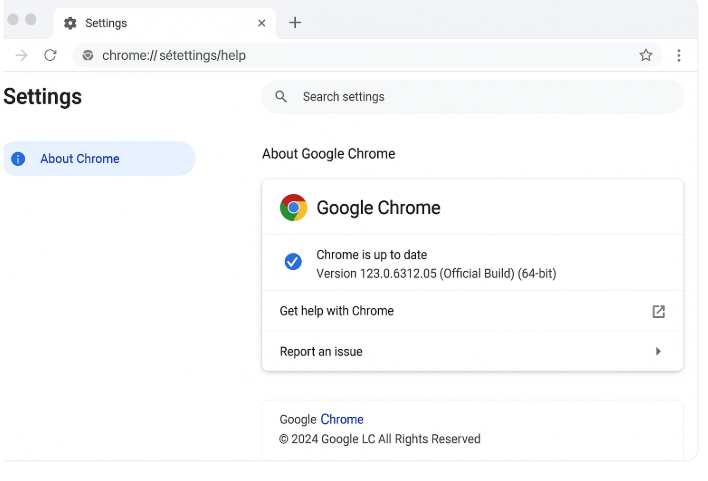Screen dimensions: 708x481
Task: Click the blue info icon beside About Chrome
Action: pyautogui.click(x=18, y=159)
